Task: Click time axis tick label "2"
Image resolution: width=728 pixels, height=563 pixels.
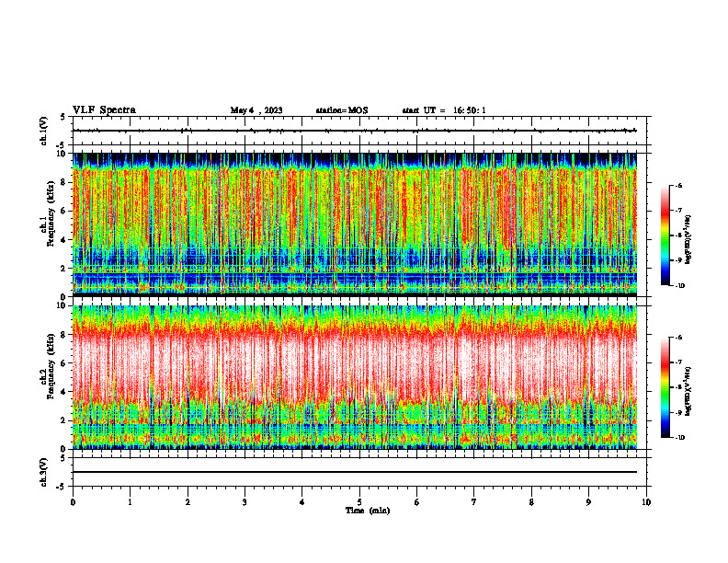Action: (x=188, y=502)
